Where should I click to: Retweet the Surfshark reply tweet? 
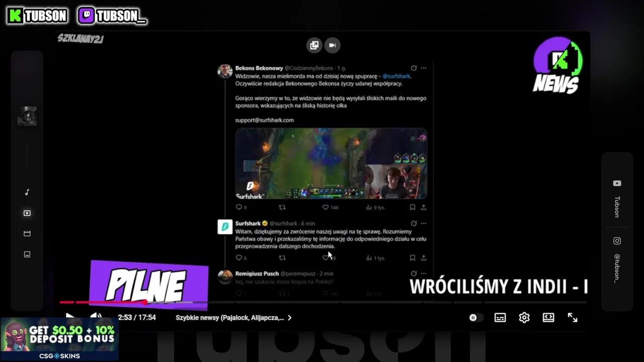pos(282,257)
